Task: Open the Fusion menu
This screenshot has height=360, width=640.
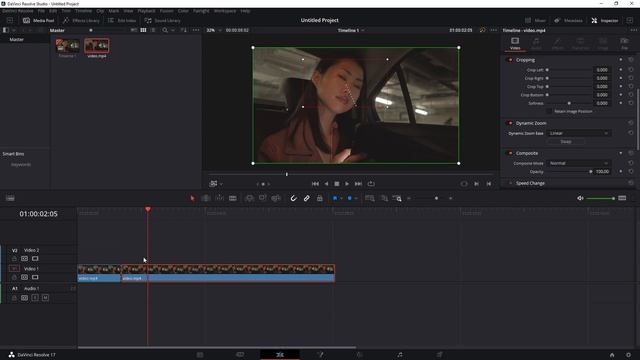Action: pyautogui.click(x=167, y=11)
